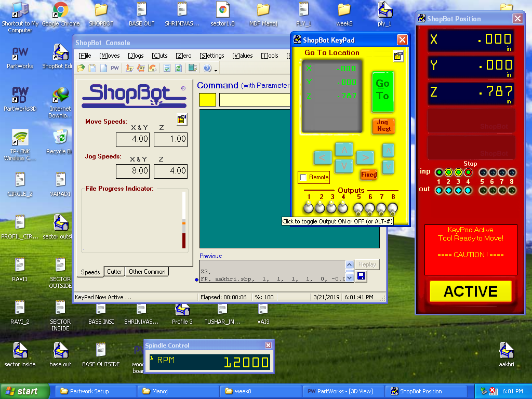Click orange Fixed button in KeyPad
Viewport: 532px width, 399px height.
[369, 175]
